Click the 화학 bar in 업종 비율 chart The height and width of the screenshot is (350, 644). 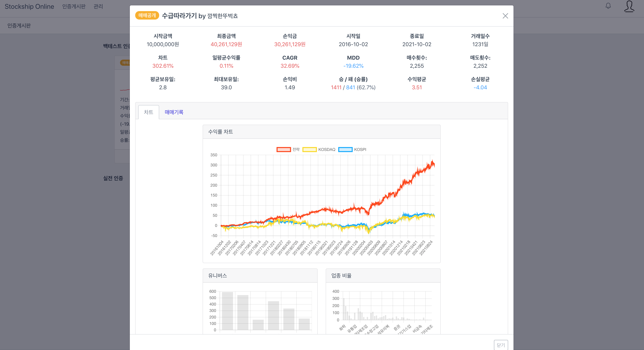pos(344,309)
